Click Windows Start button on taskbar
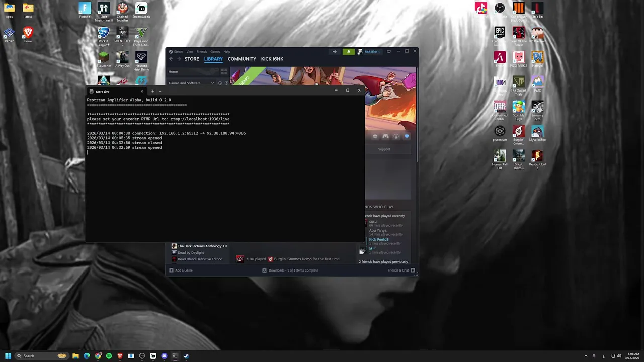This screenshot has width=644, height=362. [x=8, y=356]
